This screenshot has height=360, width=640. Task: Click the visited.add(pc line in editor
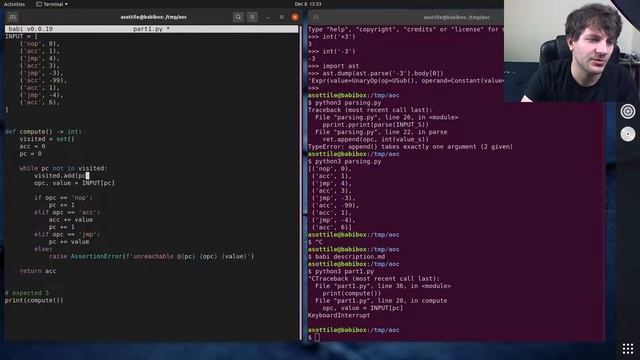point(62,176)
